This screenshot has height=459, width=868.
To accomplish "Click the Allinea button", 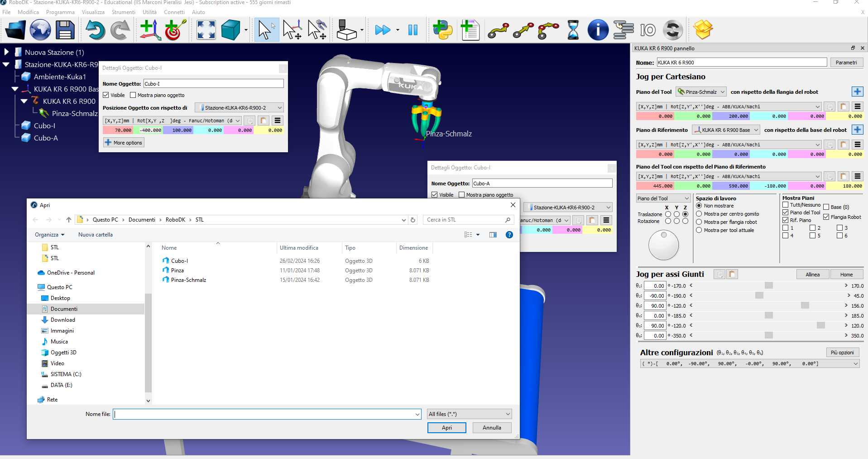I will [813, 275].
